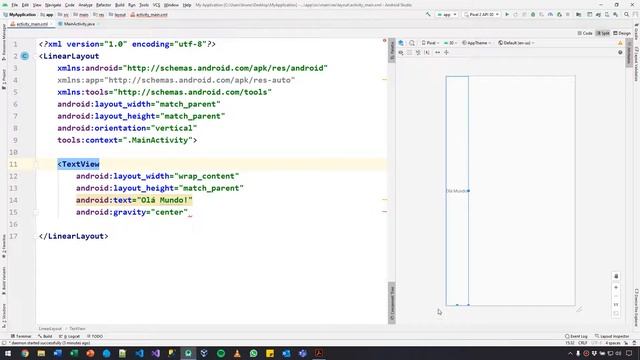
Task: Click line 11 <TextView tag in editor
Action: click(x=78, y=164)
